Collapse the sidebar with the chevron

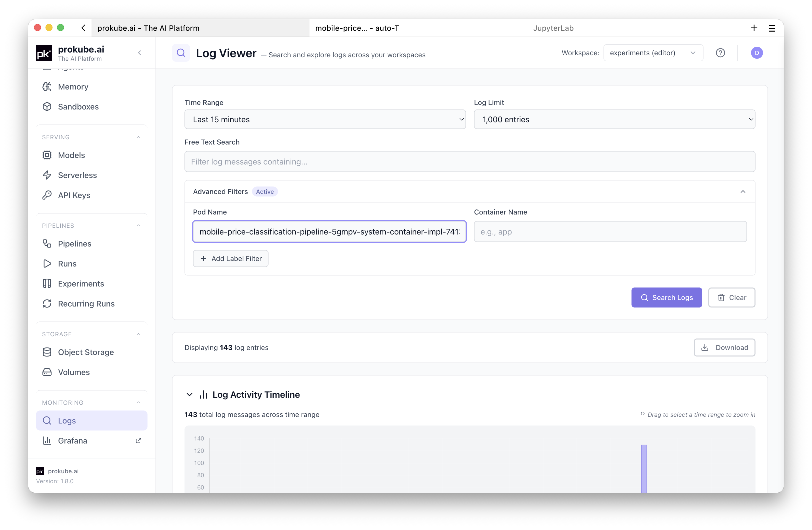click(x=139, y=53)
